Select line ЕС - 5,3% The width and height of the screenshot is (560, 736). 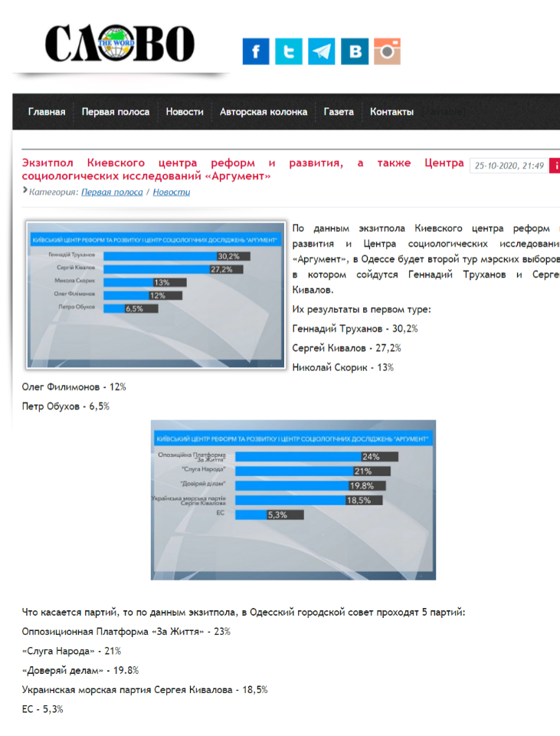point(42,709)
